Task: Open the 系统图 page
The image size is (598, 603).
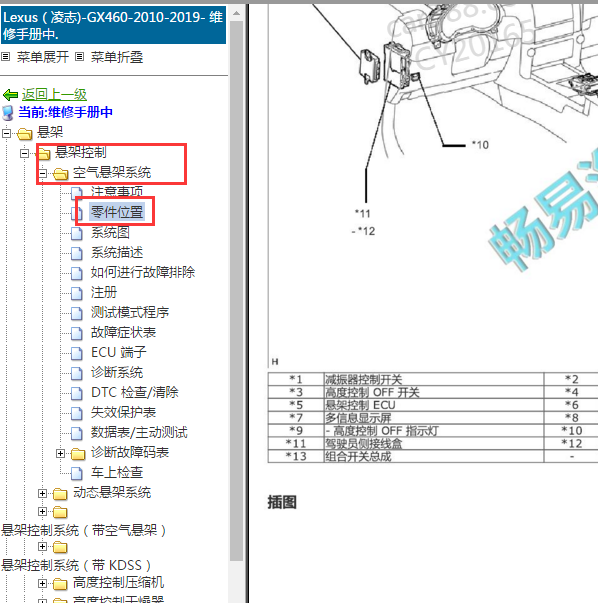Action: 110,233
